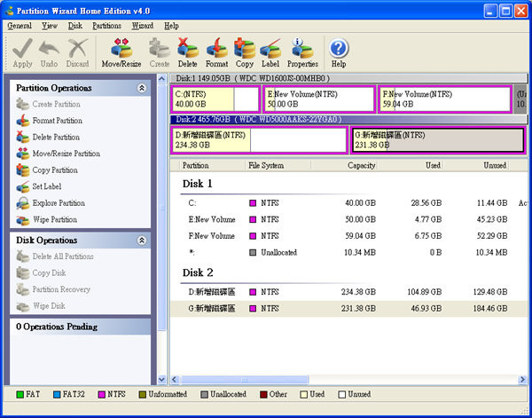532x418 pixels.
Task: Click the Unused column header
Action: point(476,166)
